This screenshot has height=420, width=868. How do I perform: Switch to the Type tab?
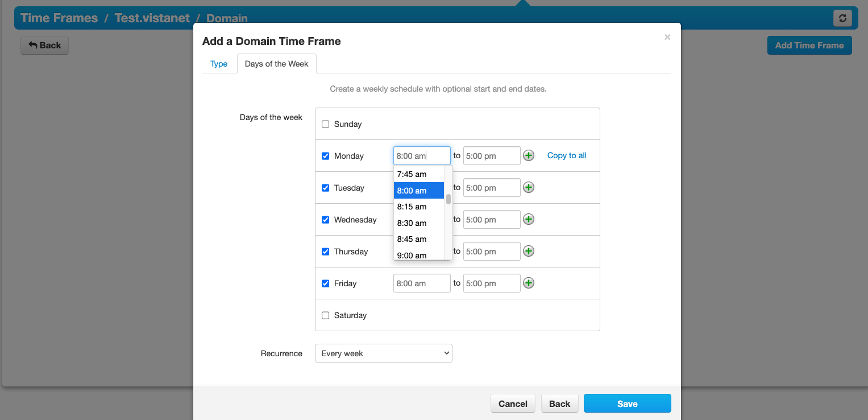click(x=219, y=64)
